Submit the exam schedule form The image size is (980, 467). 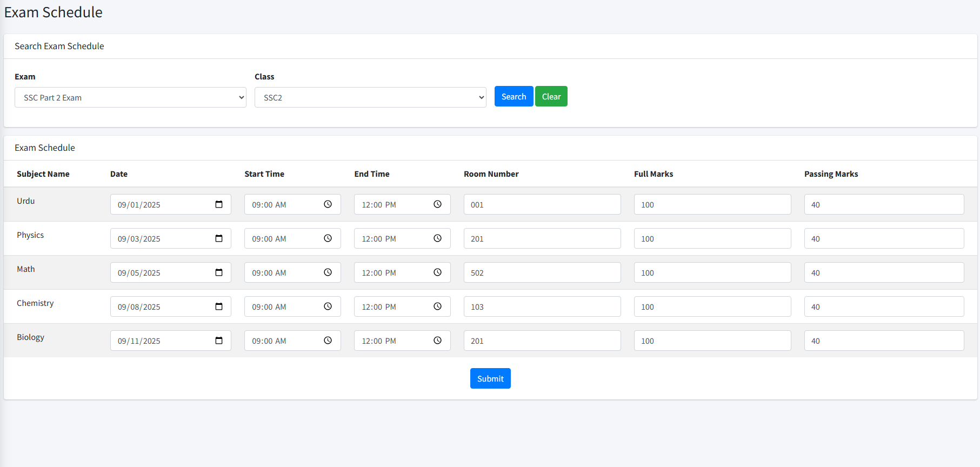[490, 378]
